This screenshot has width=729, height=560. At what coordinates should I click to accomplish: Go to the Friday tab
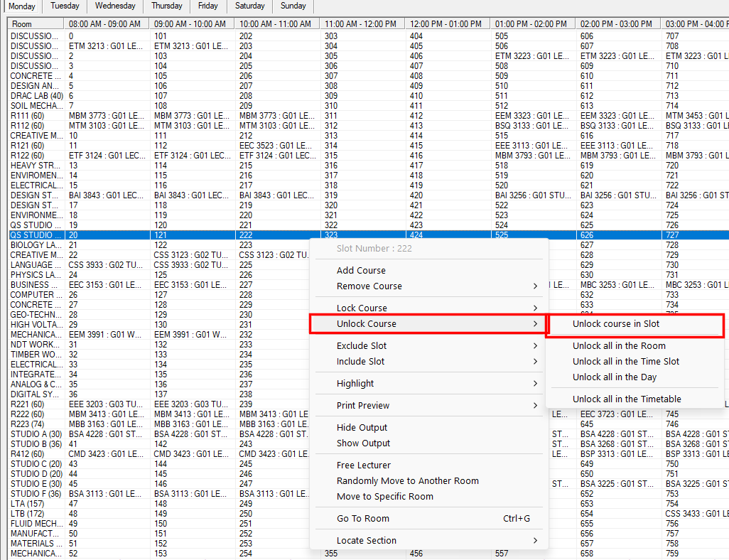(207, 6)
